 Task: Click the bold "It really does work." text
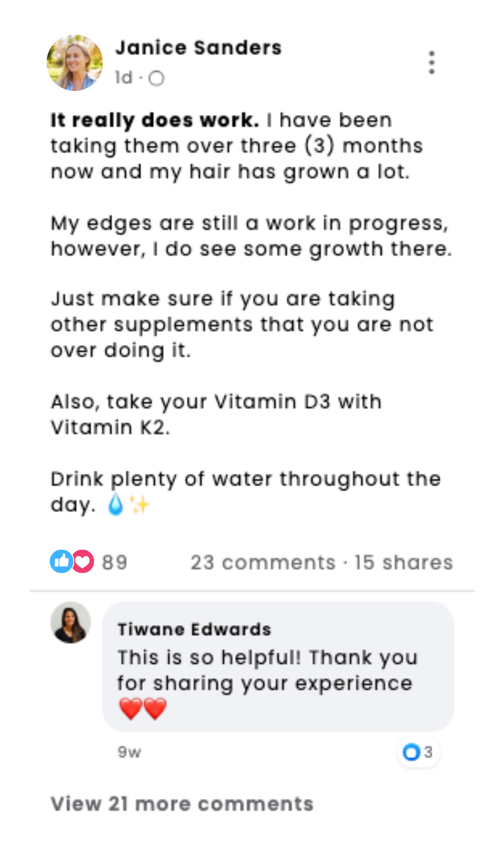point(155,120)
